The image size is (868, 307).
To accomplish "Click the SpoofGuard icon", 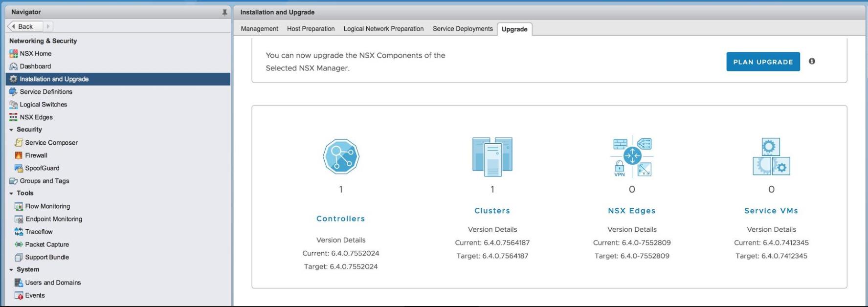I will coord(19,168).
